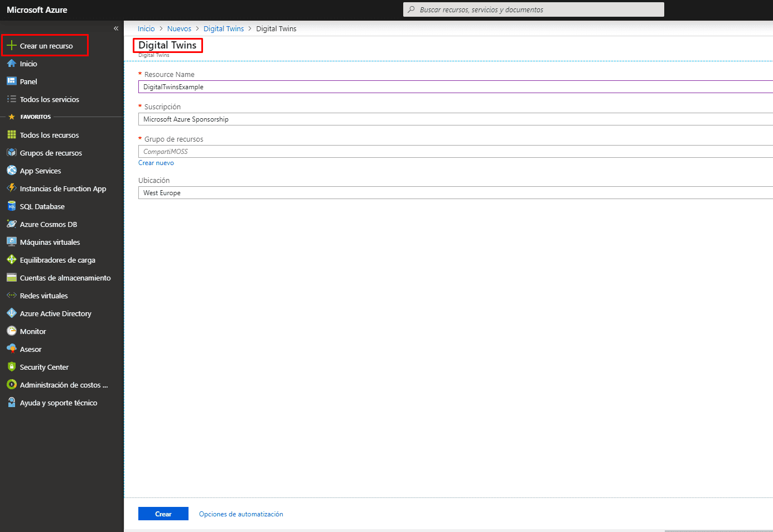Open Azure Cosmos DB label
Image resolution: width=773 pixels, height=532 pixels.
pos(49,224)
